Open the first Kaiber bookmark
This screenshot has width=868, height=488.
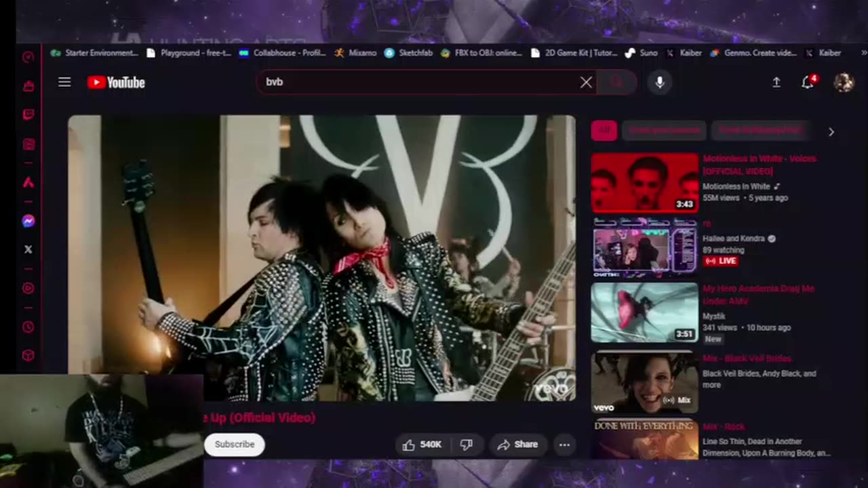point(684,53)
